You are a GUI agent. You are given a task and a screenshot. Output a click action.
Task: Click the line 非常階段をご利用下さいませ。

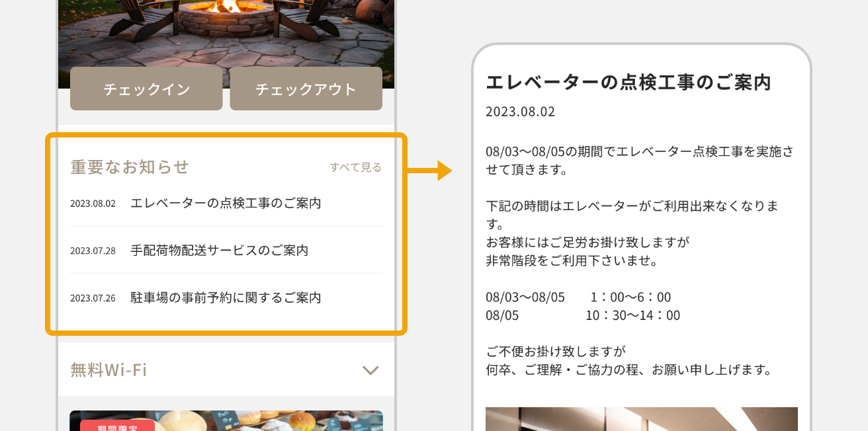572,261
